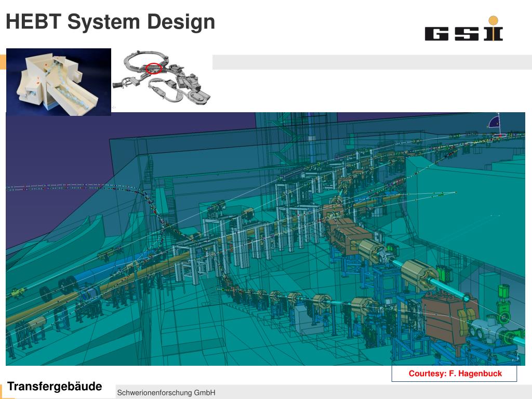Click the Schwerionenforschung GmbH footer text
This screenshot has height=399, width=532.
(166, 393)
